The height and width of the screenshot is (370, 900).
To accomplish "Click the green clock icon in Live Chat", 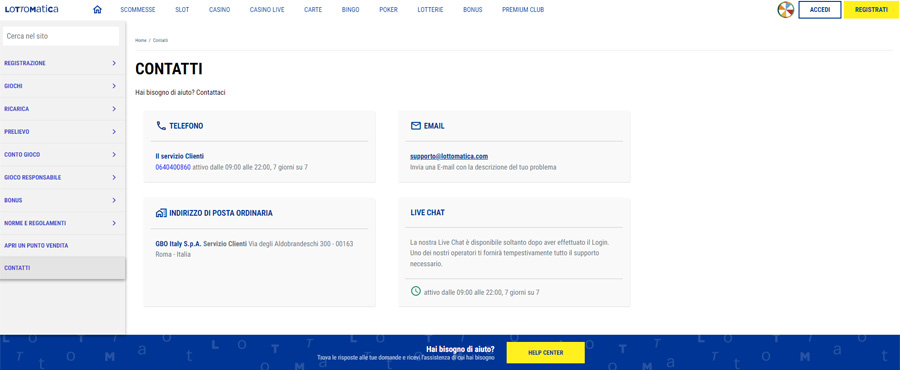I will pyautogui.click(x=416, y=291).
